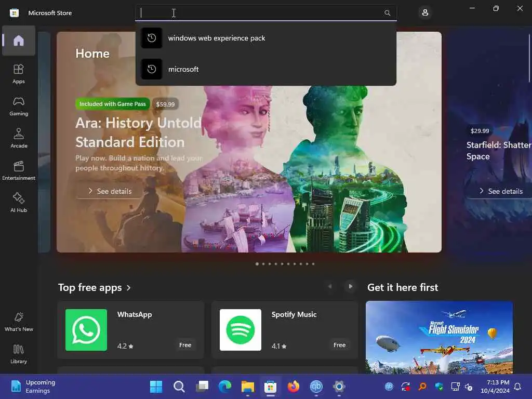
Task: Launch Firefox from taskbar
Action: point(294,387)
